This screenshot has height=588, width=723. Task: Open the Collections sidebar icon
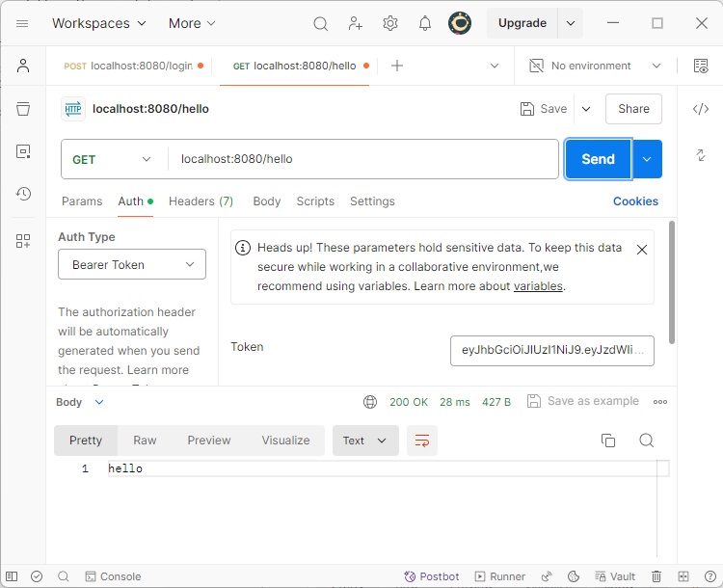(23, 108)
